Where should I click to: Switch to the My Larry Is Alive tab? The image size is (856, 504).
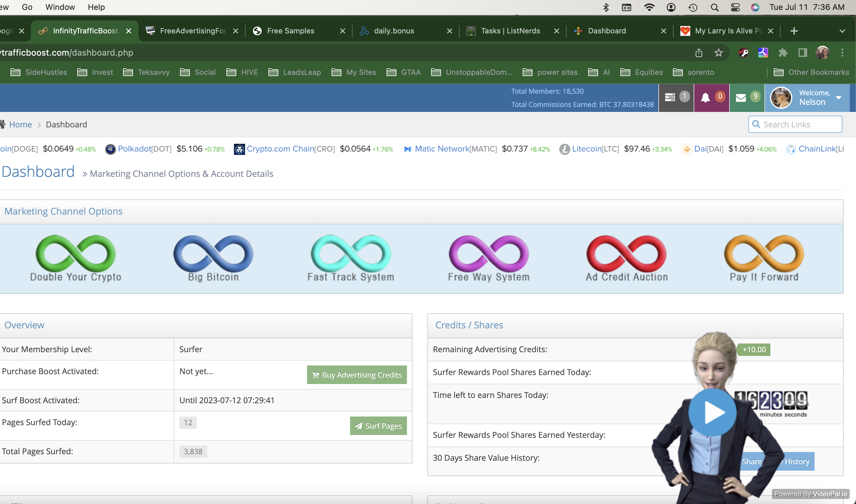pos(727,31)
